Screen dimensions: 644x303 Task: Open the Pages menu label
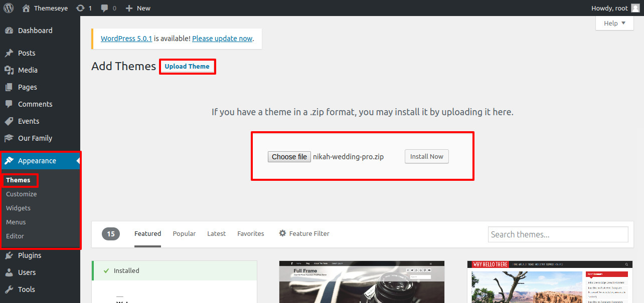(28, 87)
